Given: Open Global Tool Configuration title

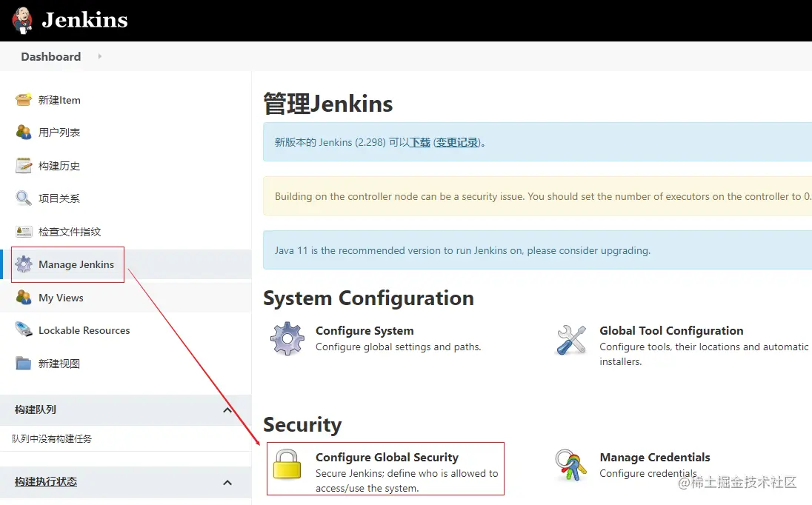Looking at the screenshot, I should (671, 331).
